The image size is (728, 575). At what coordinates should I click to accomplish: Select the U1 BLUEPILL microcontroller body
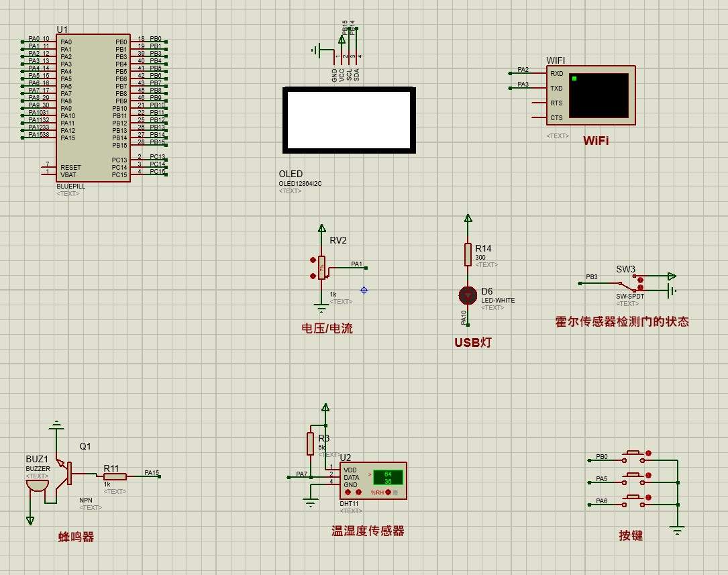coord(93,107)
